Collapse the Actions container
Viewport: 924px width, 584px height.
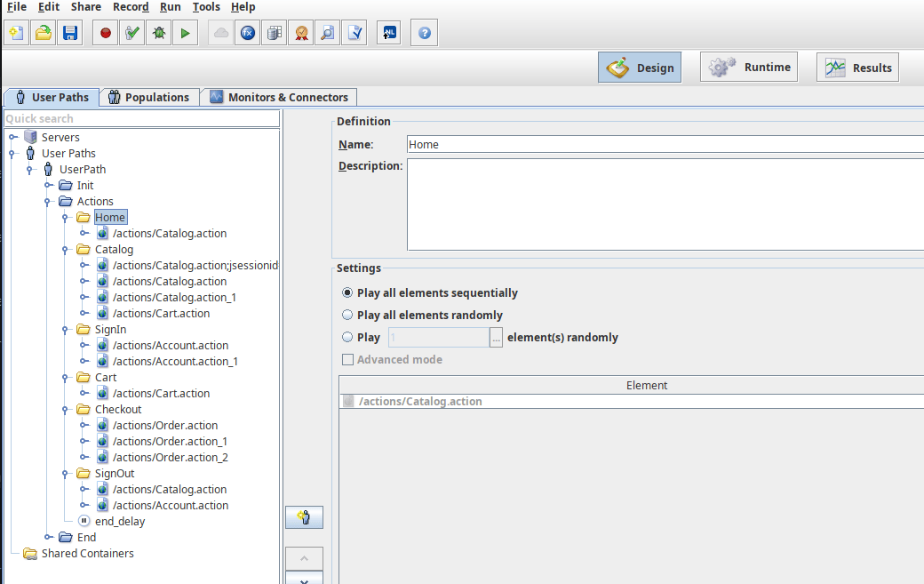click(x=48, y=202)
